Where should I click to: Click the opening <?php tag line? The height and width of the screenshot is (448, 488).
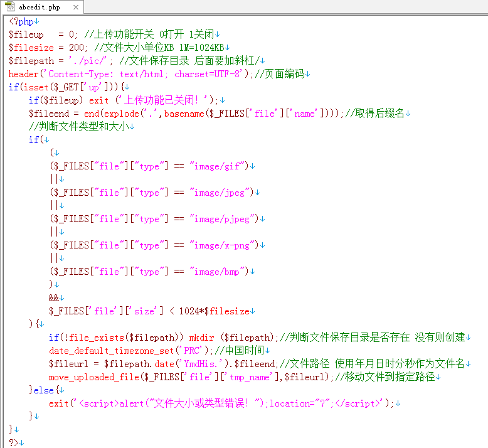tap(24, 21)
